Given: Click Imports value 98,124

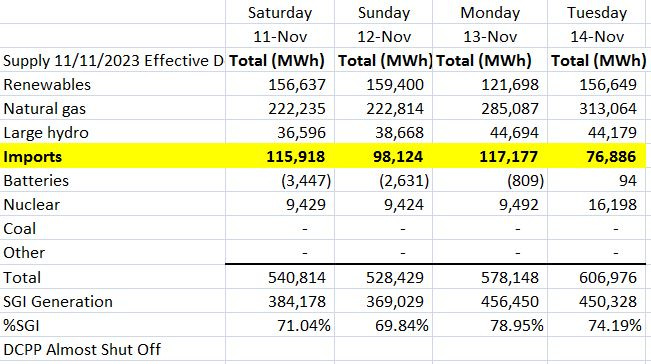Looking at the screenshot, I should pyautogui.click(x=398, y=156).
